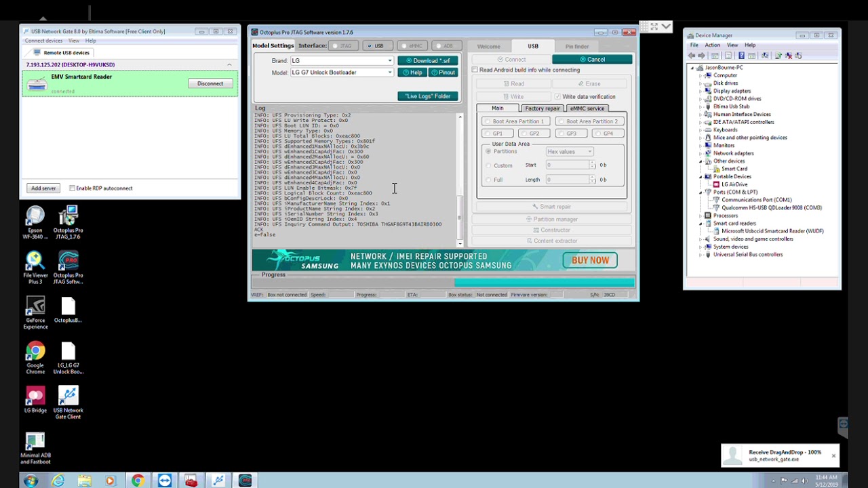Expand Universal Serial Bus controllers node
Screen dimensions: 868x488
click(x=701, y=255)
